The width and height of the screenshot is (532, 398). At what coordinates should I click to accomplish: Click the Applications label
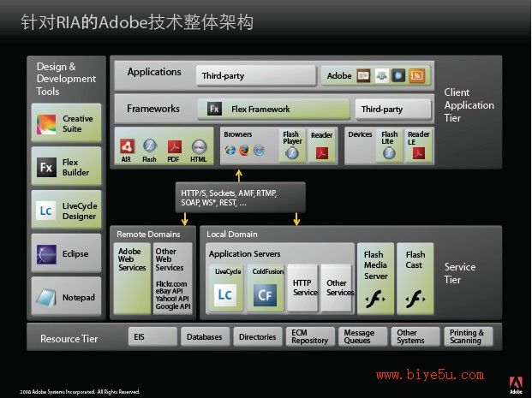click(154, 72)
